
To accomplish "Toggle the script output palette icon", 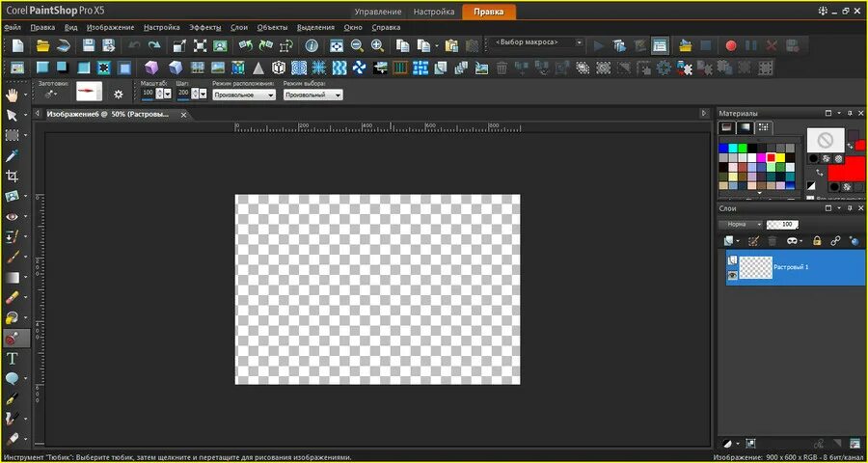I will [660, 46].
